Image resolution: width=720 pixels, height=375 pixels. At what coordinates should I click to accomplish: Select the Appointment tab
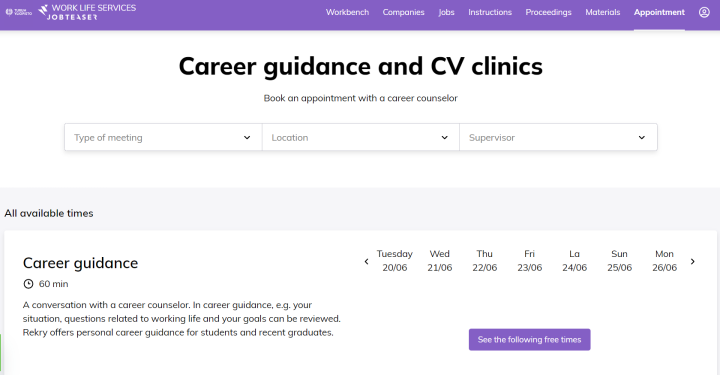[659, 12]
